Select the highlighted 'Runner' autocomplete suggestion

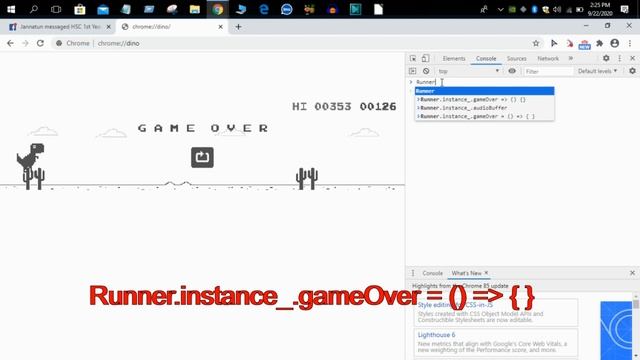(484, 91)
